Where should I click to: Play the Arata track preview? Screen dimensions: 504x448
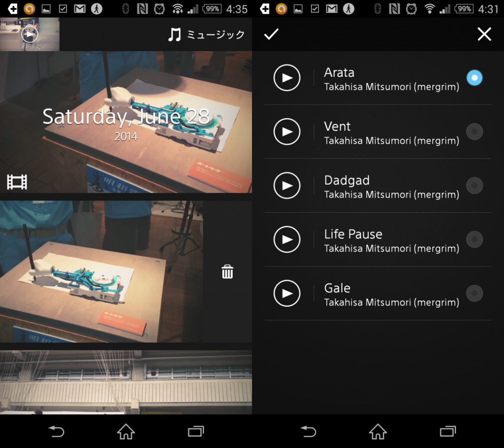[x=287, y=78]
